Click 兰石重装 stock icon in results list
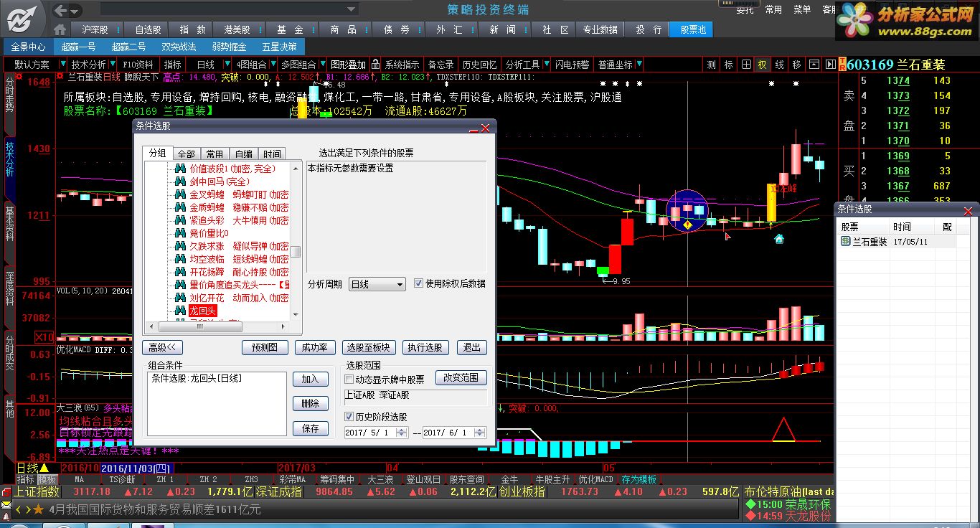Screen dimensions: 980x528 tap(845, 242)
